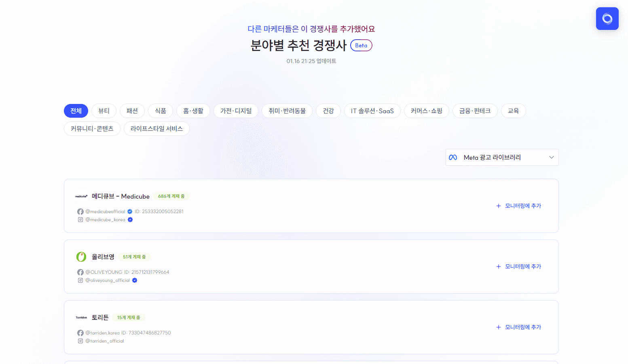Click verified badge next to @medicube_korea
Image resolution: width=628 pixels, height=364 pixels.
[x=130, y=220]
